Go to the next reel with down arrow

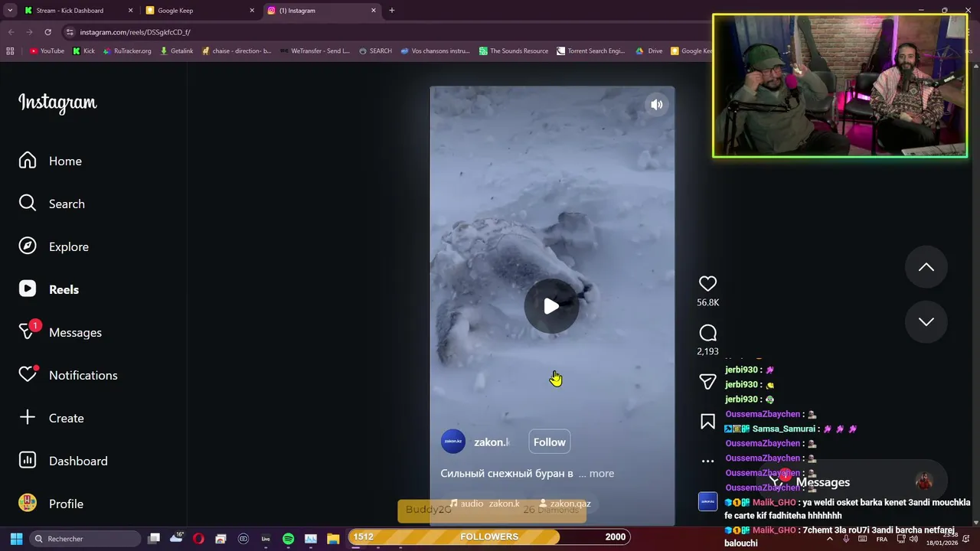point(926,321)
